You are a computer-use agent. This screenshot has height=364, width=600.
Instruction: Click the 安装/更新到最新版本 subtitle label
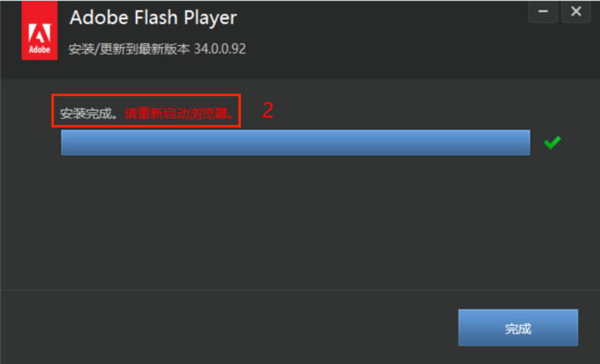(129, 49)
